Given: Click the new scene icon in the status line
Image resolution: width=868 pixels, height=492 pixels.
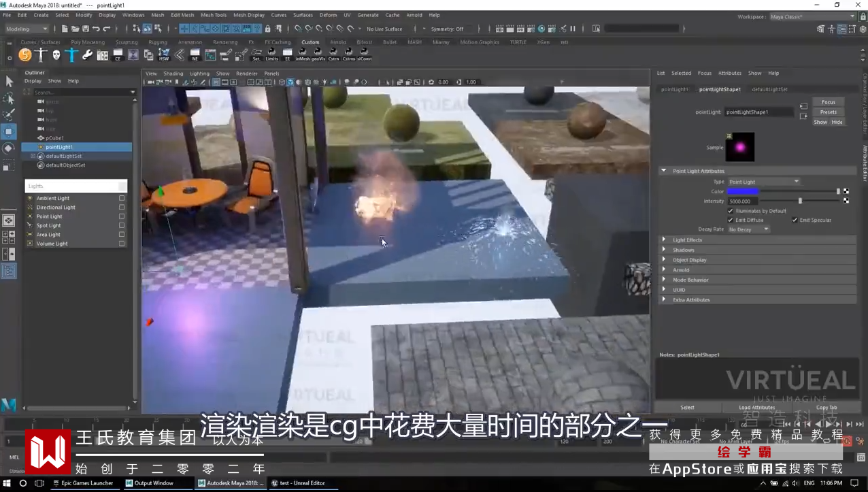Looking at the screenshot, I should tap(65, 29).
